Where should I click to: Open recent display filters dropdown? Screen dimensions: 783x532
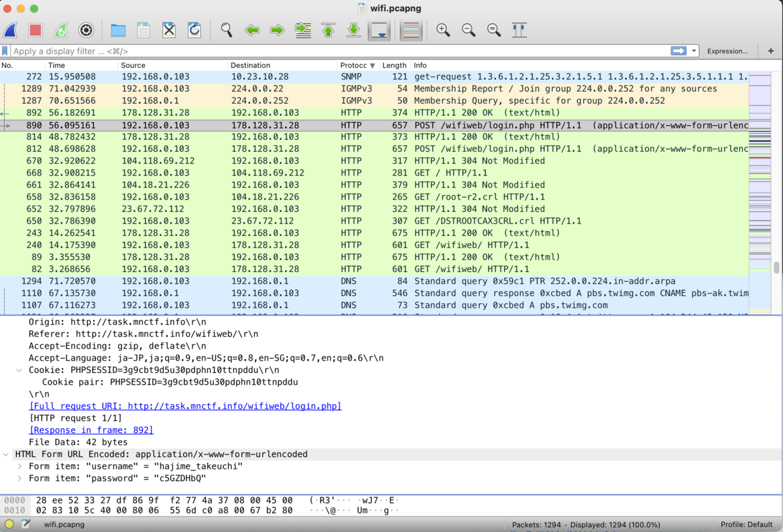tap(694, 51)
